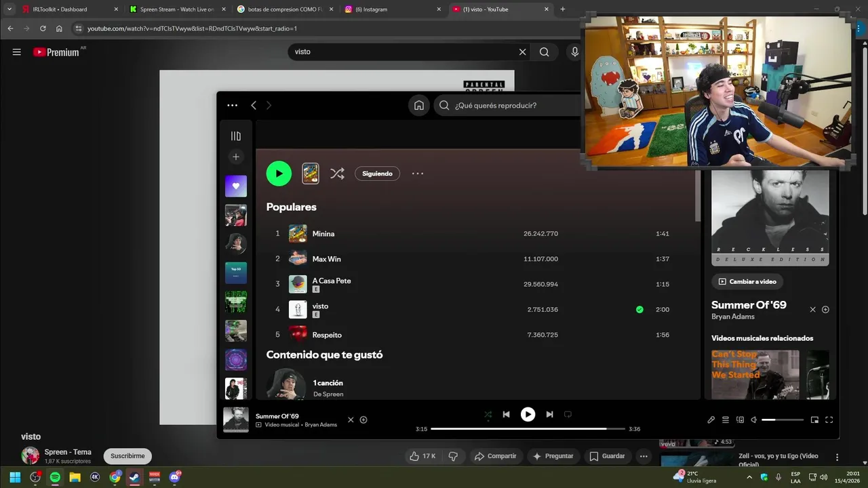Open browser tab search dropdown arrow
Viewport: 868px width, 488px height.
coord(9,9)
